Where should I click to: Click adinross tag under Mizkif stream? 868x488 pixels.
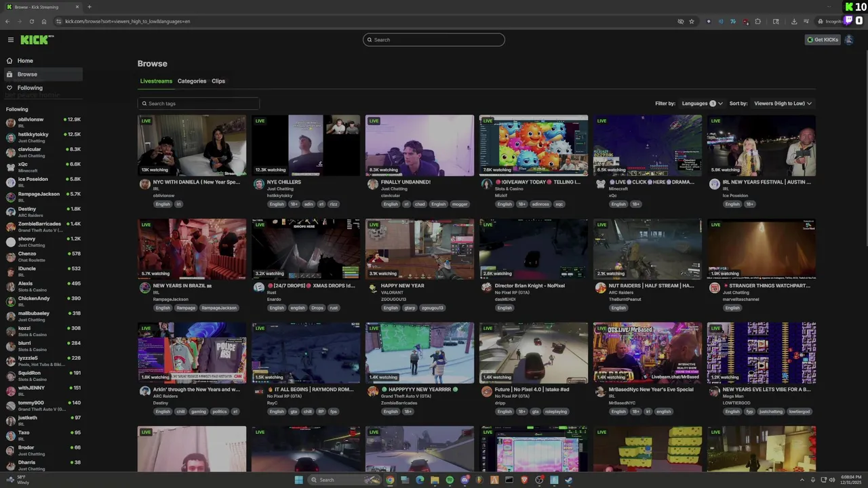(x=540, y=204)
